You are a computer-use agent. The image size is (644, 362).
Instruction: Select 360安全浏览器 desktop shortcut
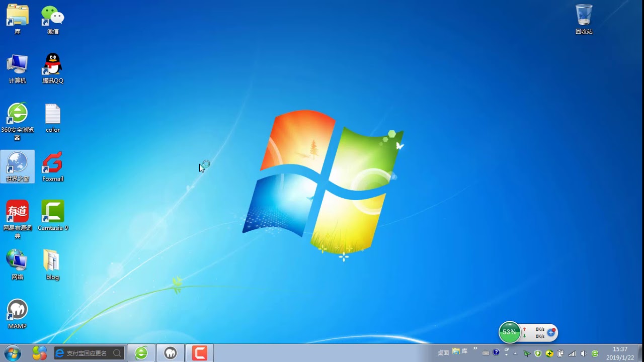(x=18, y=121)
